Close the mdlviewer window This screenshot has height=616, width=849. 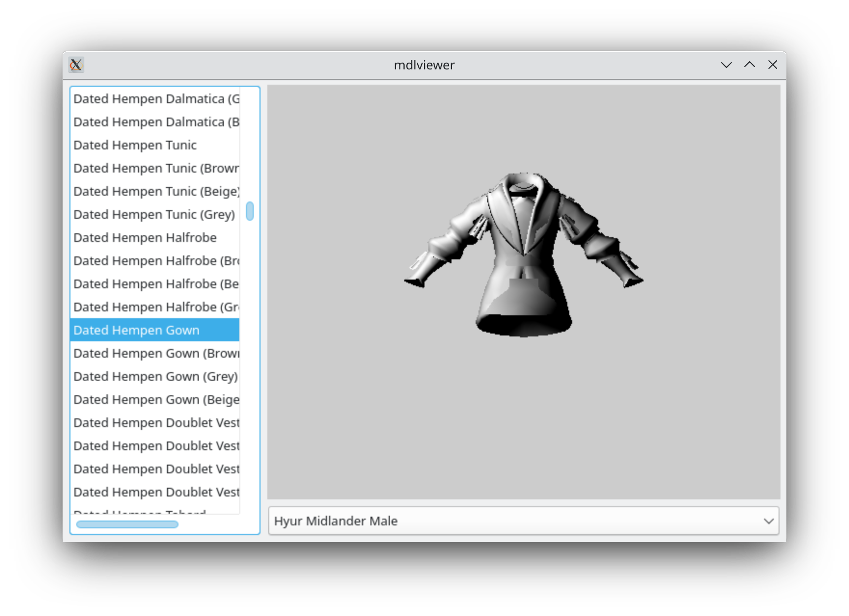(772, 65)
